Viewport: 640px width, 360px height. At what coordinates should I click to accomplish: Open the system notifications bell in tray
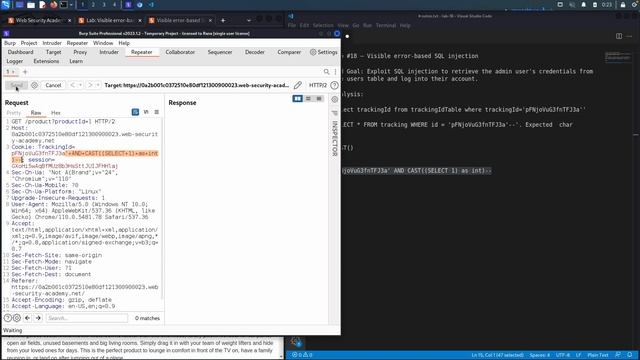click(x=583, y=5)
